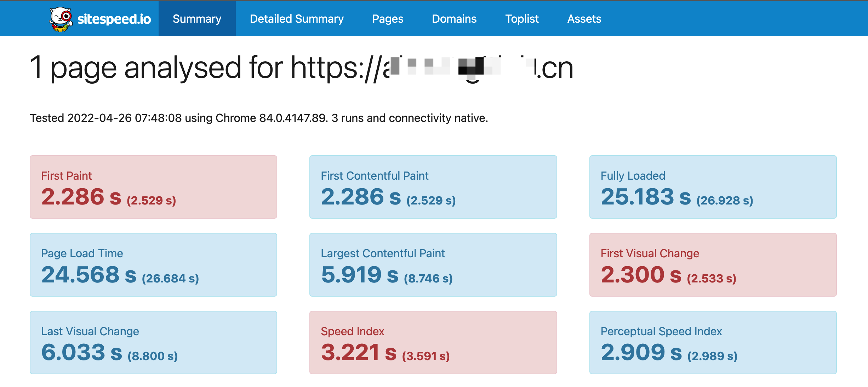Select the Summary tab
868x387 pixels.
click(197, 19)
